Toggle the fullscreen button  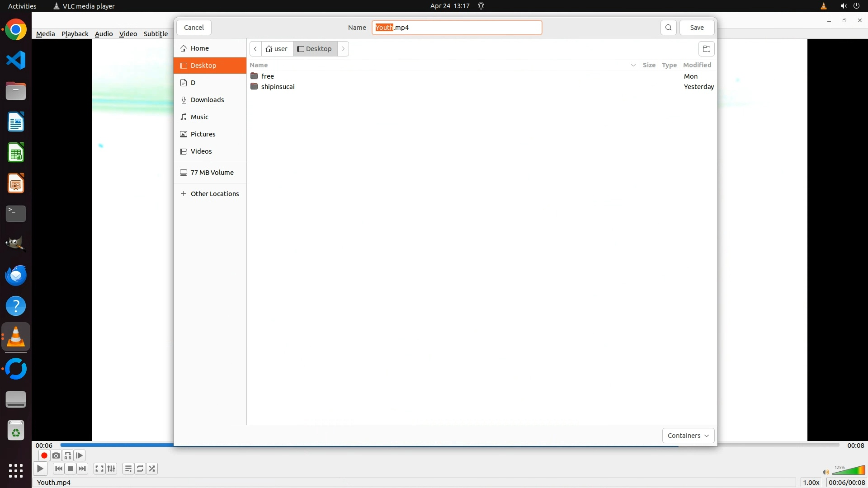pyautogui.click(x=99, y=469)
